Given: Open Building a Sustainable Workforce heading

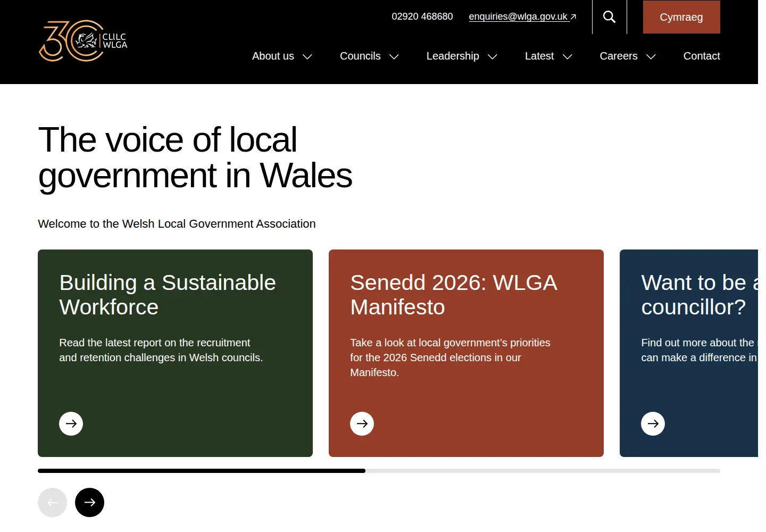Looking at the screenshot, I should [x=168, y=295].
